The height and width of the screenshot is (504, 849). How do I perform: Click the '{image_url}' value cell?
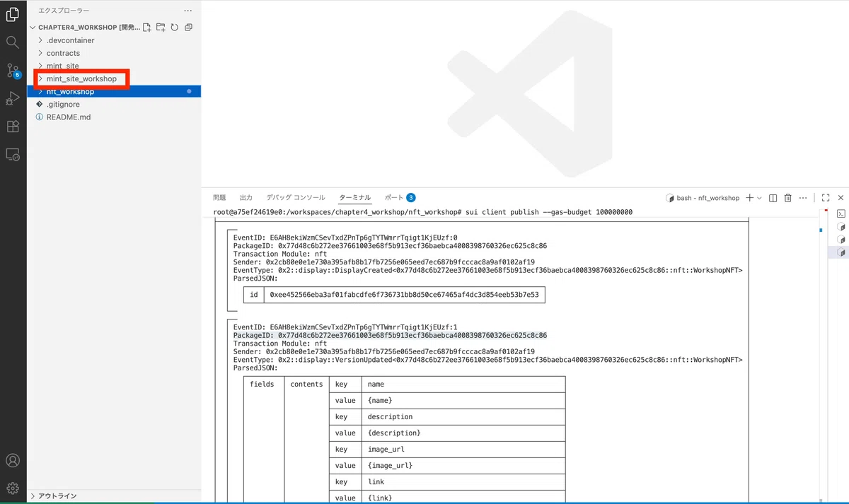(463, 465)
